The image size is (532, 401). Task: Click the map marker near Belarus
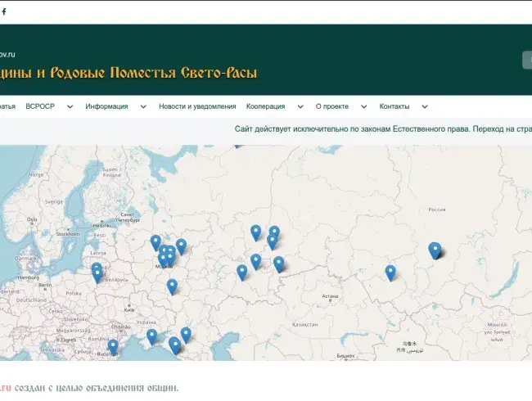coord(97,273)
